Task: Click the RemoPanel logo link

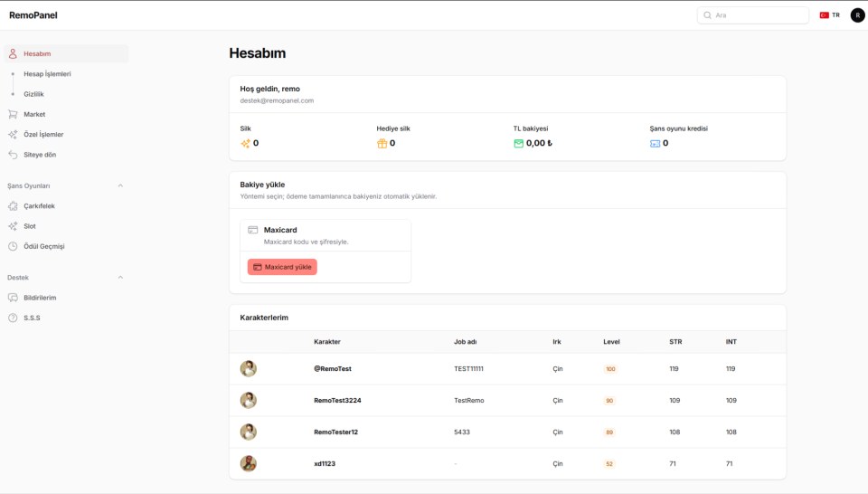Action: [33, 15]
